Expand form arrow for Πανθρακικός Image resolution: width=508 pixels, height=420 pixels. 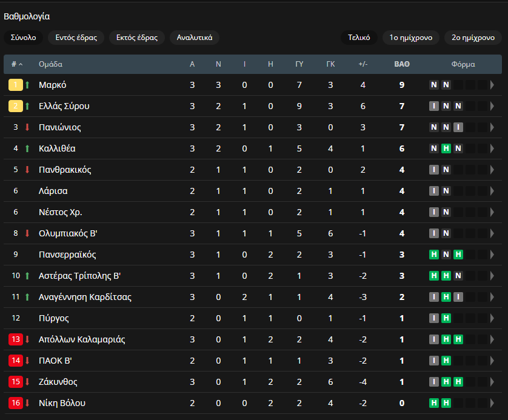point(492,170)
